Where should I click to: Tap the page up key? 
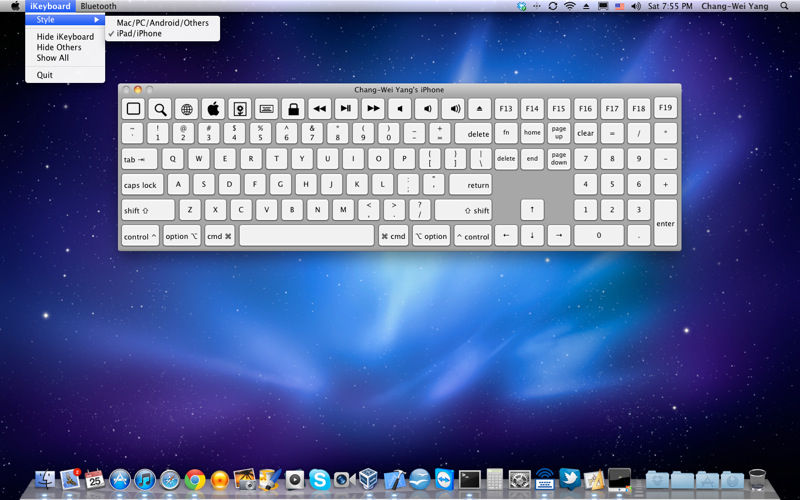[x=559, y=133]
